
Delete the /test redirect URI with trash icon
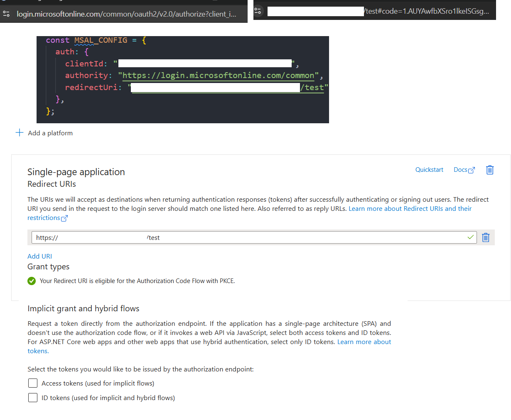[486, 237]
